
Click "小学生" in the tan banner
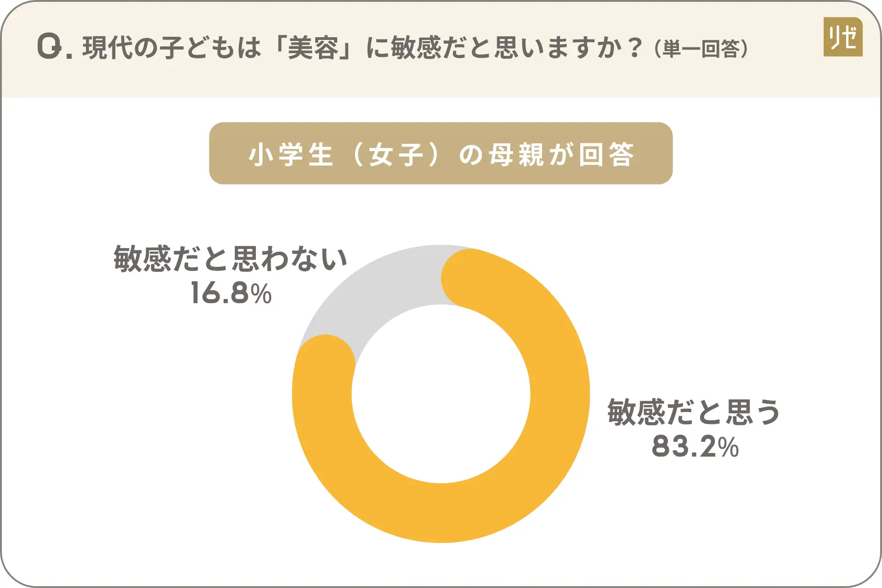290,154
